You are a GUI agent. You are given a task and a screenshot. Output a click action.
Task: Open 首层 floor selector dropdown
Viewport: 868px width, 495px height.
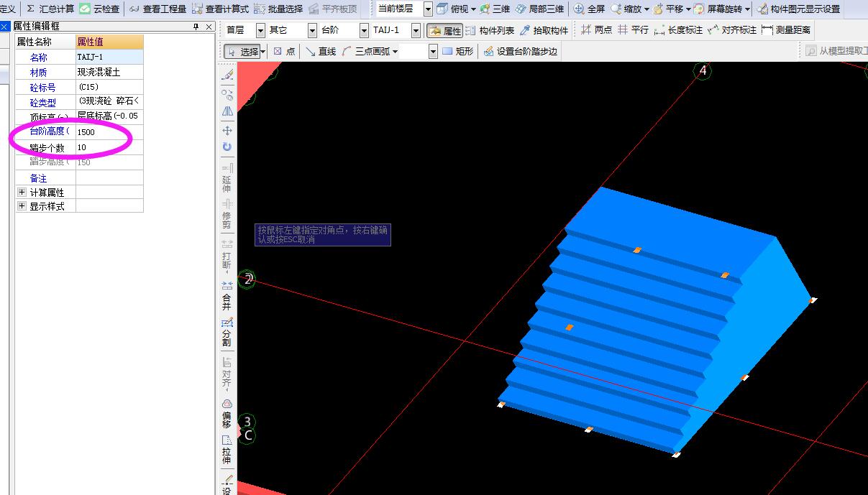pos(260,30)
